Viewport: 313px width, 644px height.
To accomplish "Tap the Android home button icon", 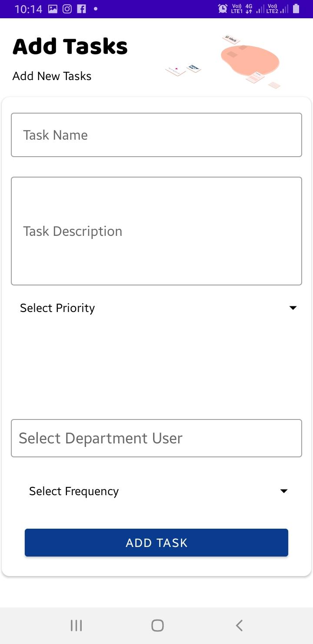I will point(157,626).
